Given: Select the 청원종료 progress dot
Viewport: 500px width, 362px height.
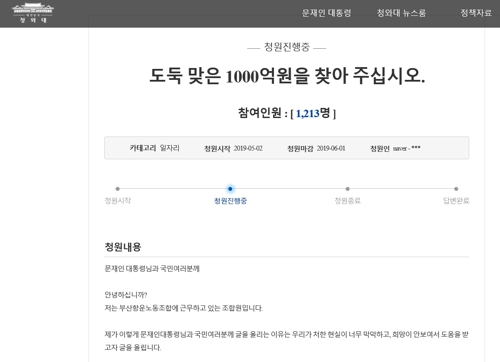Looking at the screenshot, I should click(347, 189).
